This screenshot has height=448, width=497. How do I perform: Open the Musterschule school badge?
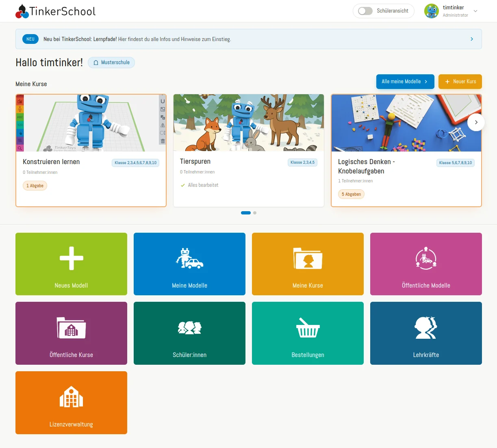(x=111, y=63)
